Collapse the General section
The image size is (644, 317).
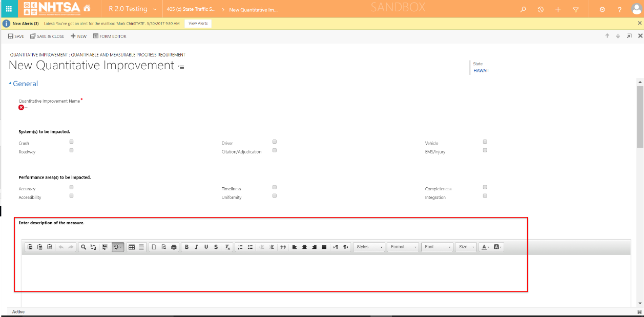(x=24, y=84)
